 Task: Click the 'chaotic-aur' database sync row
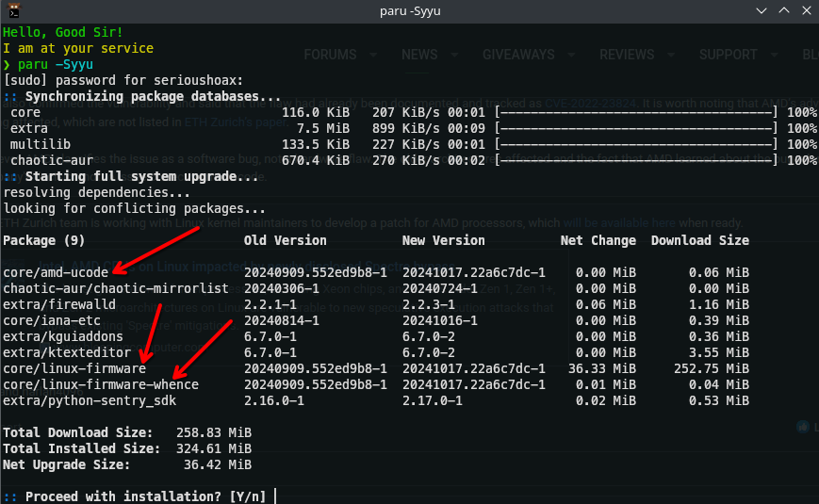[409, 160]
